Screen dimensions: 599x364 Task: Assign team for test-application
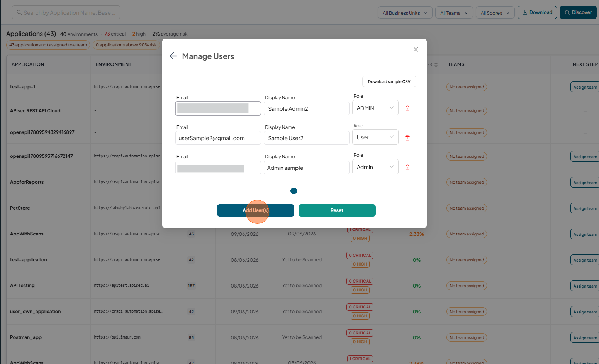pyautogui.click(x=585, y=260)
